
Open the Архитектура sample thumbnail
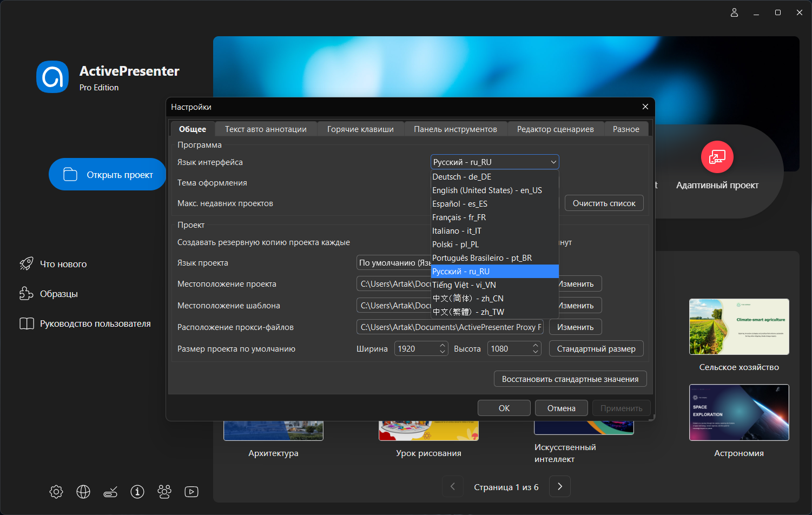[x=273, y=431]
